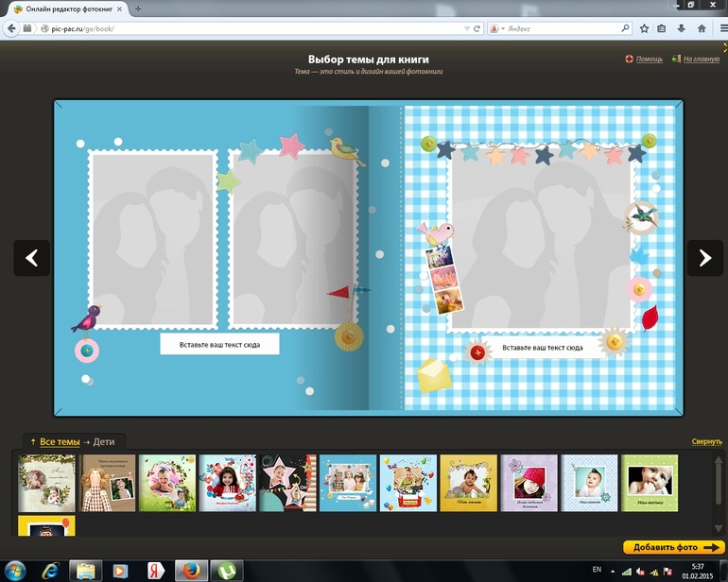
Task: Click the Firefox home icon
Action: (x=699, y=28)
